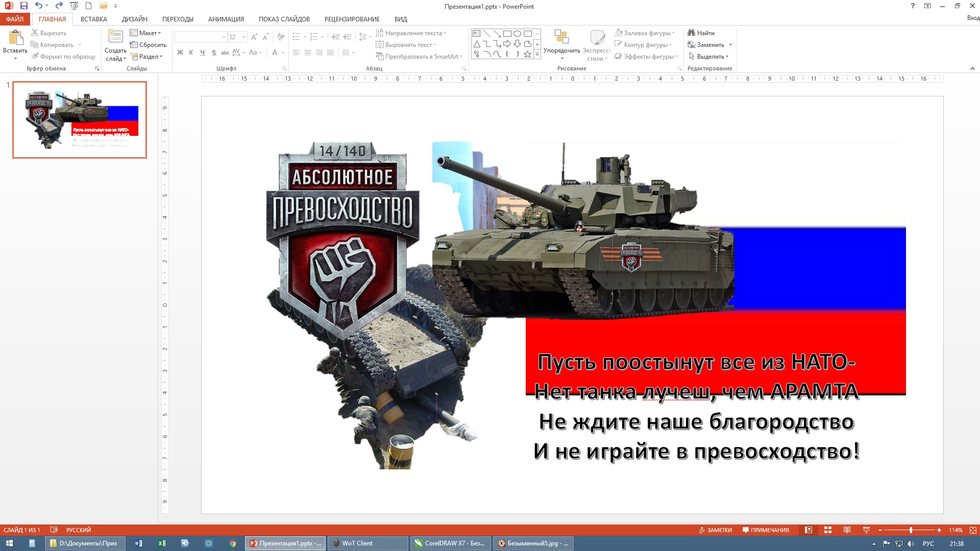The width and height of the screenshot is (980, 551).
Task: Click the Создать слайд new slide icon
Action: [x=115, y=37]
